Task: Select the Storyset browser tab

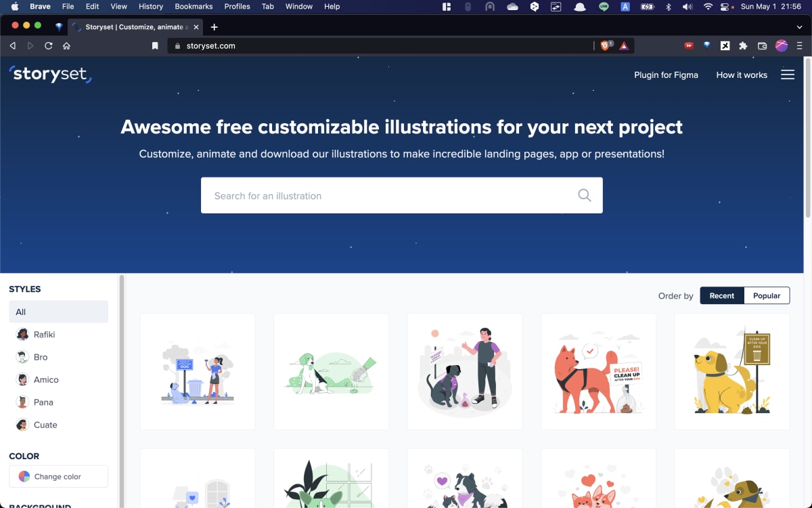Action: [x=134, y=27]
